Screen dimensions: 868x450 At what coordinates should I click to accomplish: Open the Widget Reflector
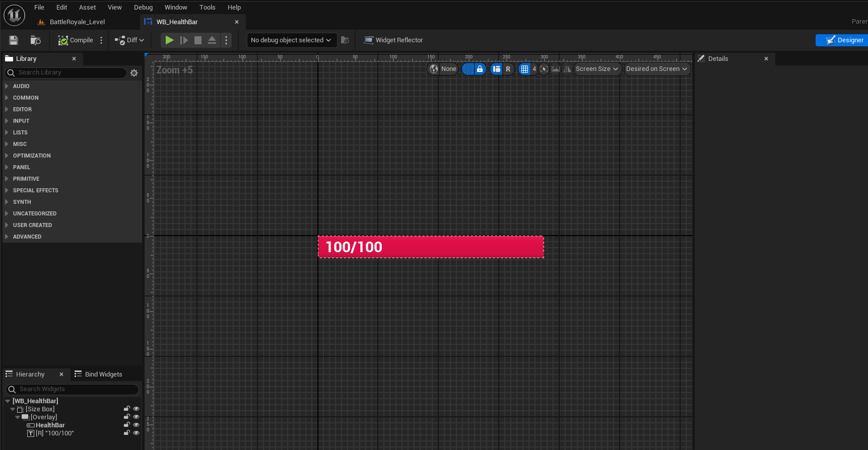point(393,40)
